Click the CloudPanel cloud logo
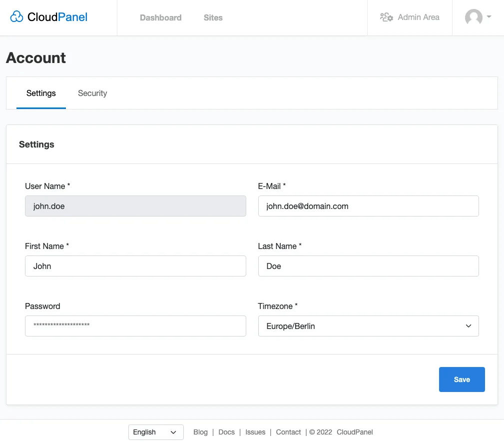This screenshot has height=445, width=504. pyautogui.click(x=16, y=16)
